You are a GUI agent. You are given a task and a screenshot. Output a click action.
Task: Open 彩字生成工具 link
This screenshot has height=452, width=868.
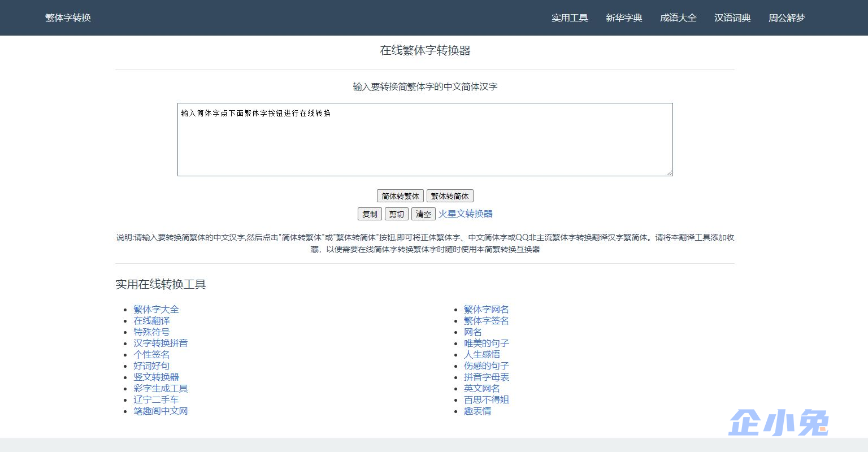coord(160,388)
